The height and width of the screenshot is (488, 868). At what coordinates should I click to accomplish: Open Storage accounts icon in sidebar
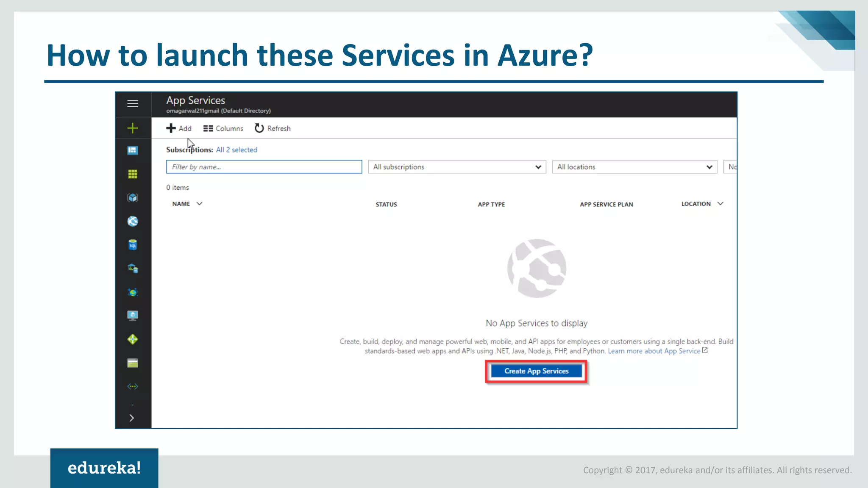tap(133, 363)
